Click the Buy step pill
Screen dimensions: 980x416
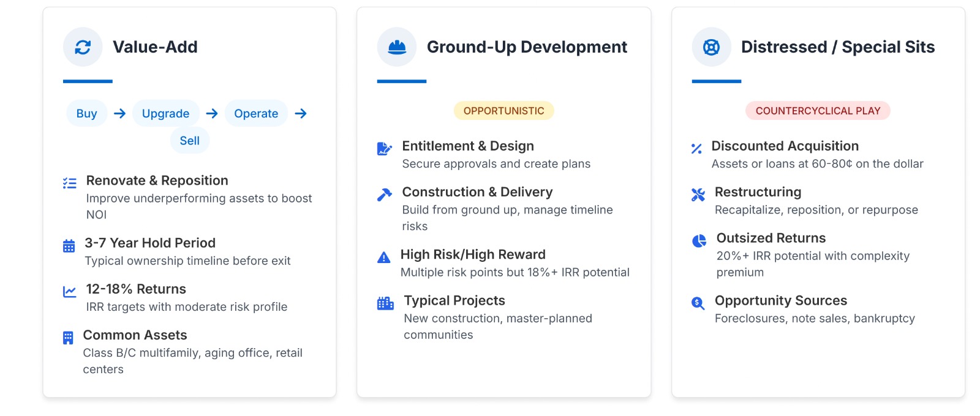pos(86,113)
